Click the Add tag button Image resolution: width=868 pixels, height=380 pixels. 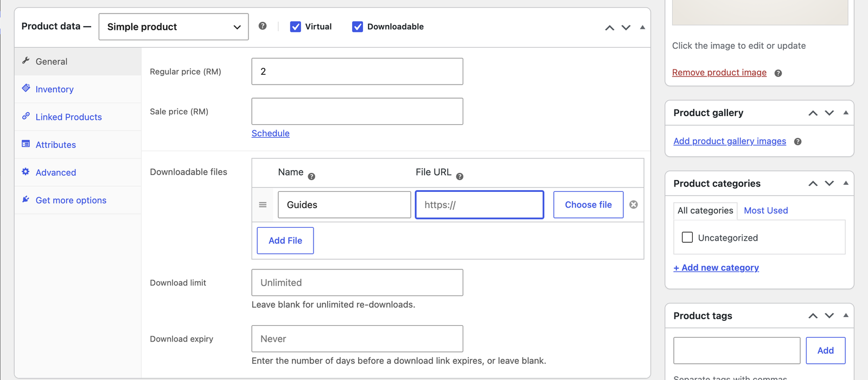(825, 350)
